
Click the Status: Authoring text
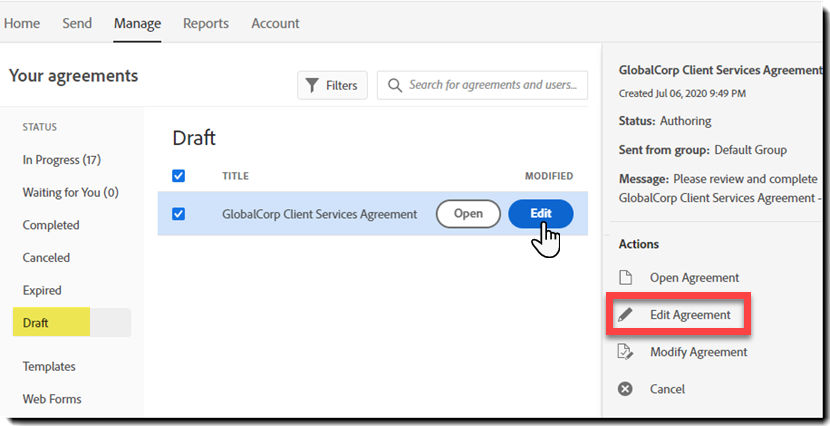tap(665, 121)
